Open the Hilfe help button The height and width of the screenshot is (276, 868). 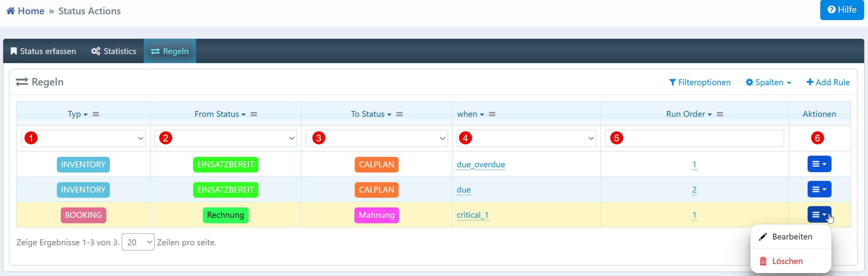pyautogui.click(x=842, y=10)
